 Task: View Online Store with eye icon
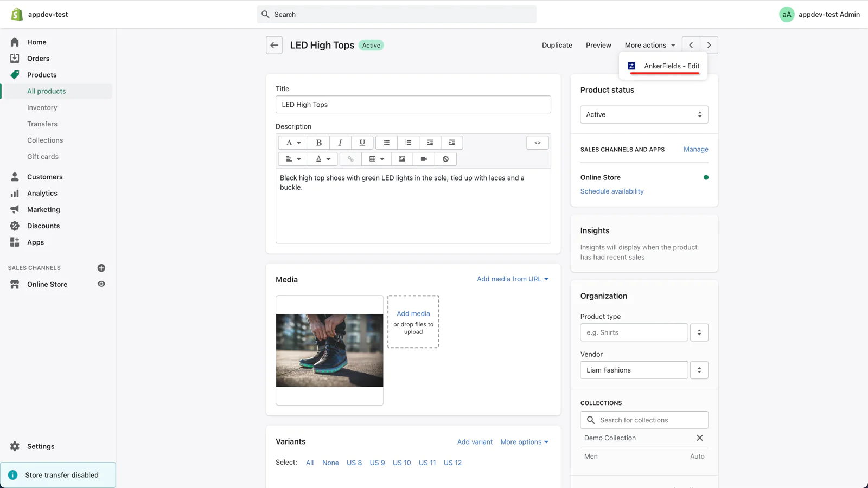click(x=101, y=284)
